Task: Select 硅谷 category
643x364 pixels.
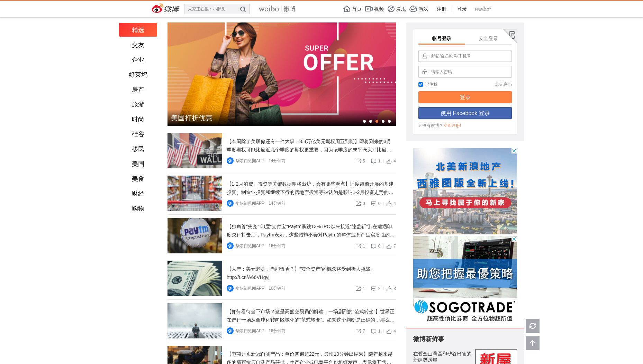Action: click(138, 134)
